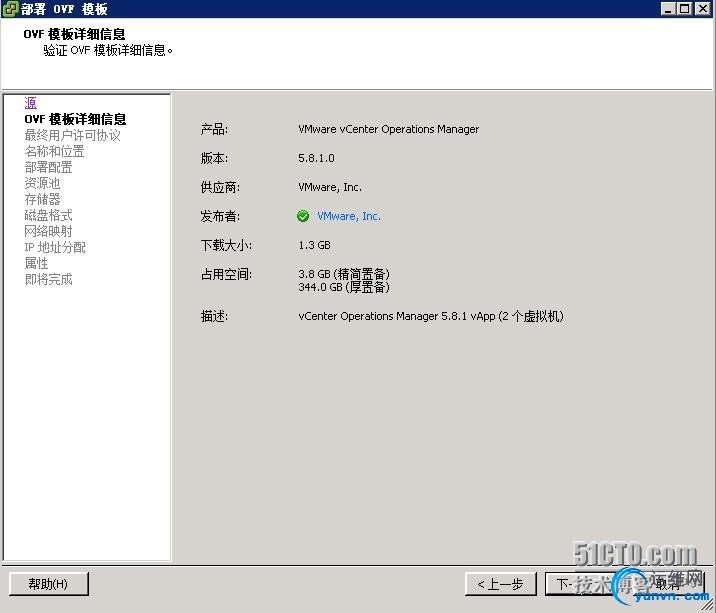Select the 部署配置 step
Viewport: 716px width, 613px height.
48,167
